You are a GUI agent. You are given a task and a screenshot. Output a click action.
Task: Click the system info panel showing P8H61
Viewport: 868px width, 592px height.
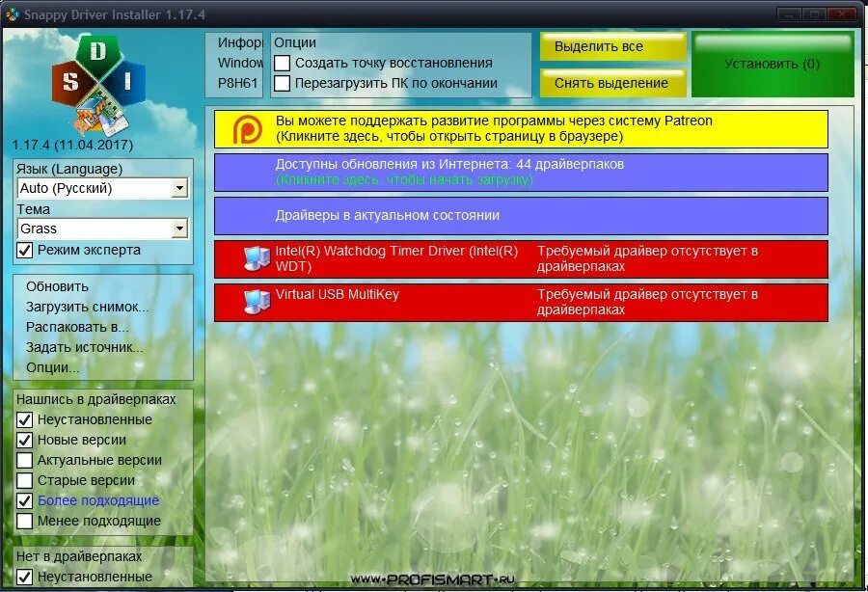[x=234, y=65]
